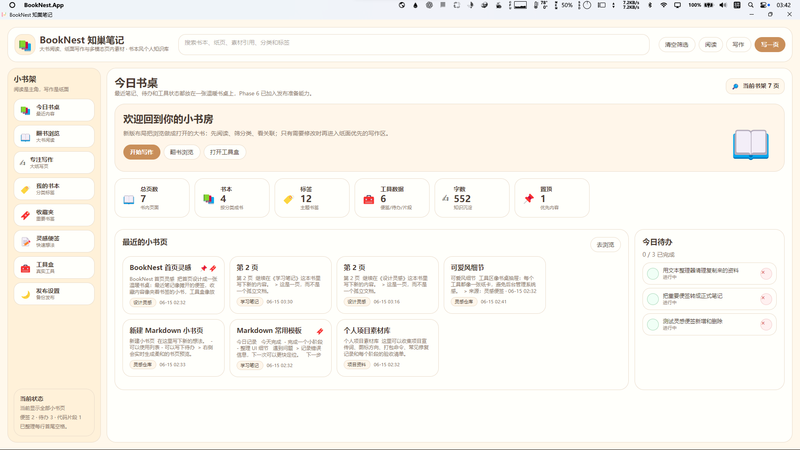800x450 pixels.
Task: Click the pin icon in 置顶 stat
Action: (x=529, y=199)
